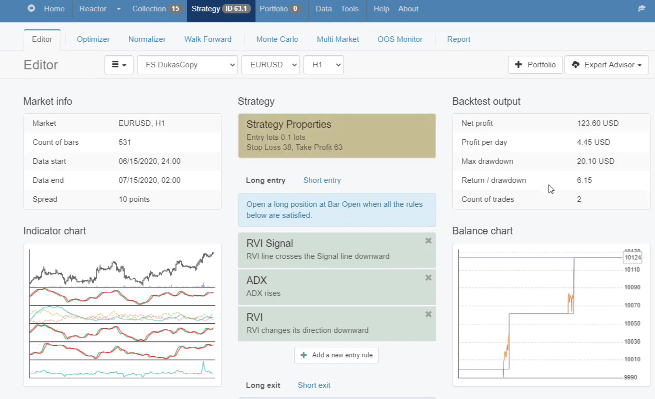Viewport: 655px width, 399px height.
Task: Switch to the Short exit tab
Action: [x=314, y=385]
